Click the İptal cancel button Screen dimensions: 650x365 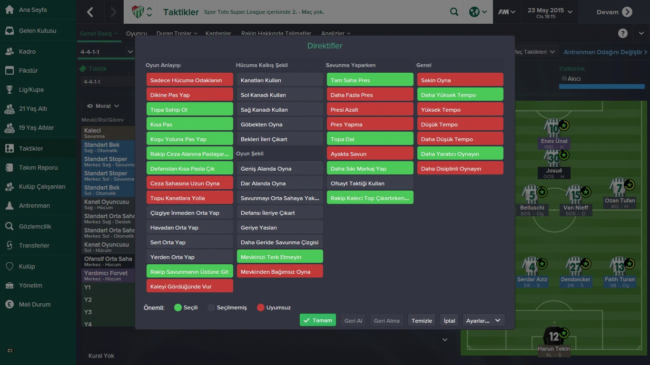pos(449,321)
